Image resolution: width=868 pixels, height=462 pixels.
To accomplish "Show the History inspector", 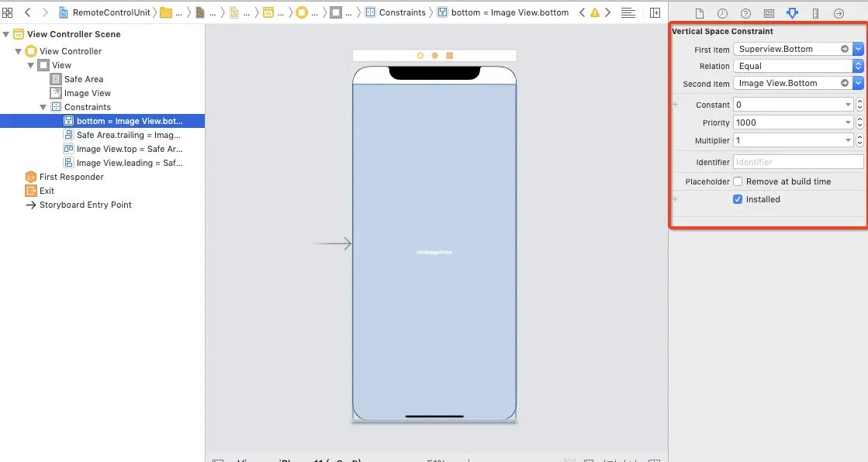I will click(722, 13).
